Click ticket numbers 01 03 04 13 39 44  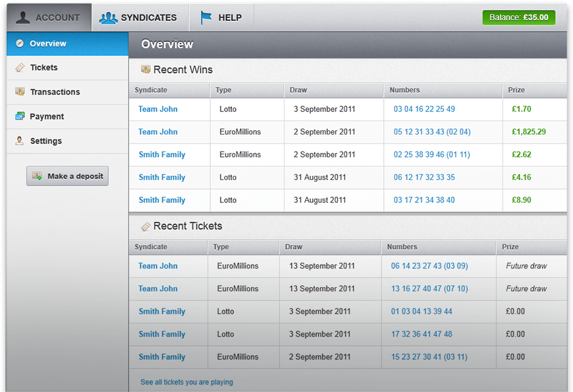422,311
